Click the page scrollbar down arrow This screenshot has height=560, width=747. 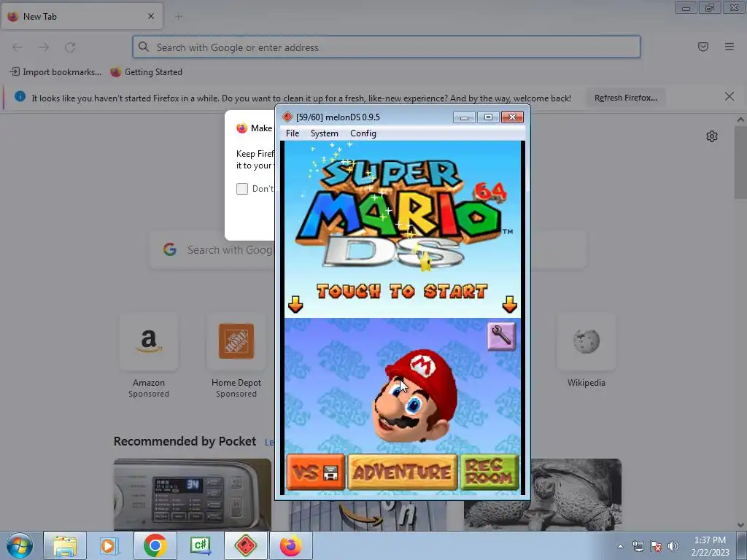pos(740,525)
